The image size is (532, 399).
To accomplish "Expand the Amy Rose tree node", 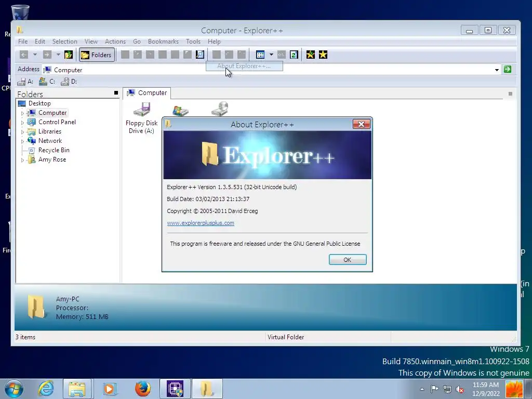I will [22, 160].
